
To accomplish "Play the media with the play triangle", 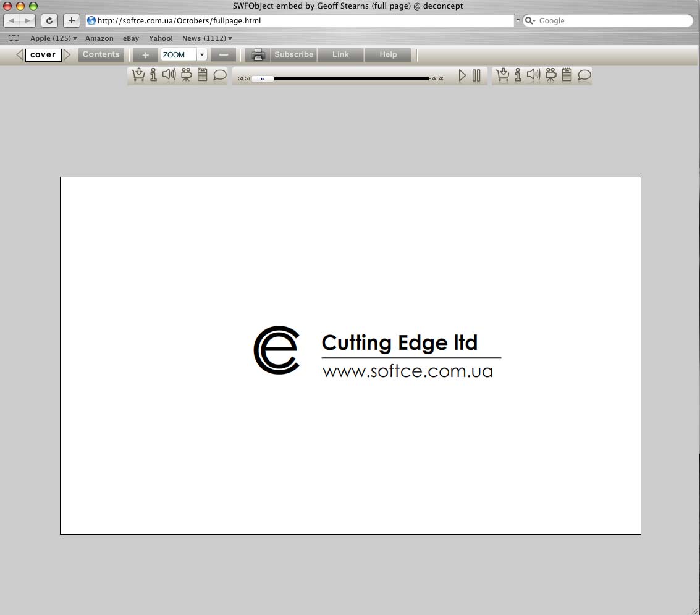I will click(463, 75).
